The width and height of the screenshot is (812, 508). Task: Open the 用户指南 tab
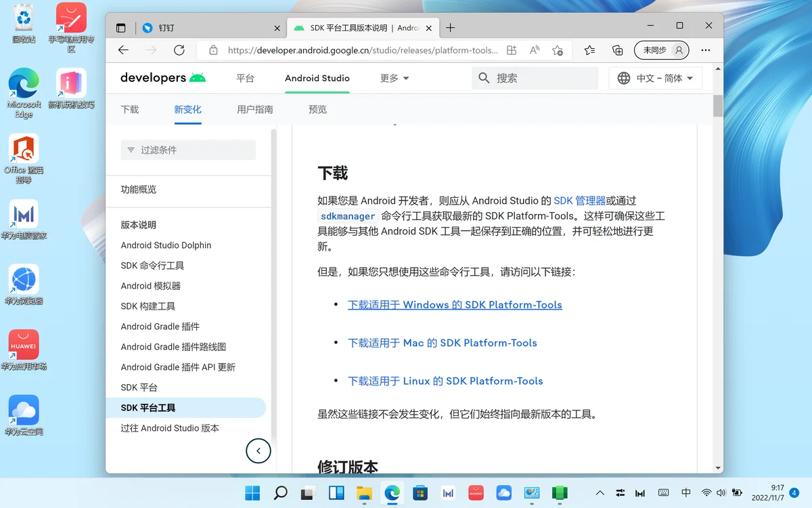pos(255,109)
